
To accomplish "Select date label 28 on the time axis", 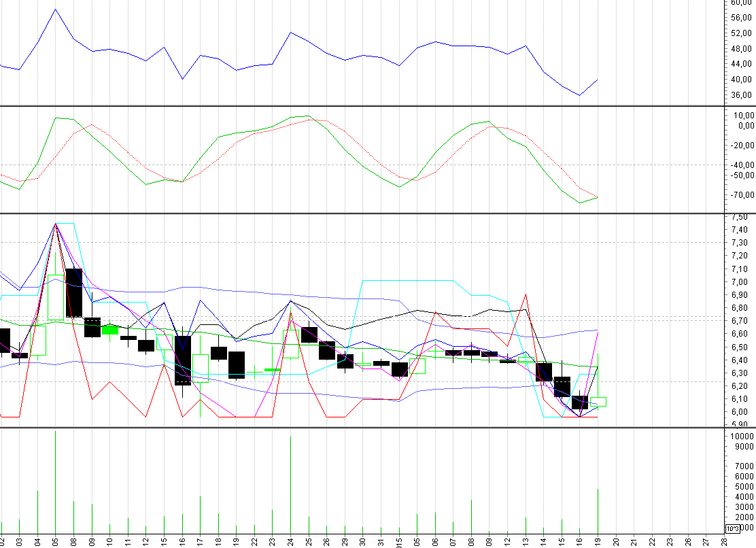I will click(724, 541).
